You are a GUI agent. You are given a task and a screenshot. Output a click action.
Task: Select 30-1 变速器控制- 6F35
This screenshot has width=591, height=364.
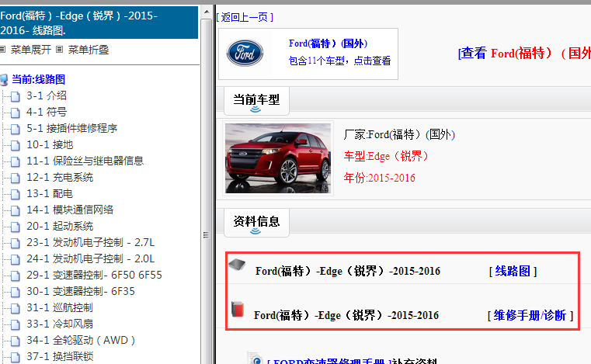click(x=81, y=291)
